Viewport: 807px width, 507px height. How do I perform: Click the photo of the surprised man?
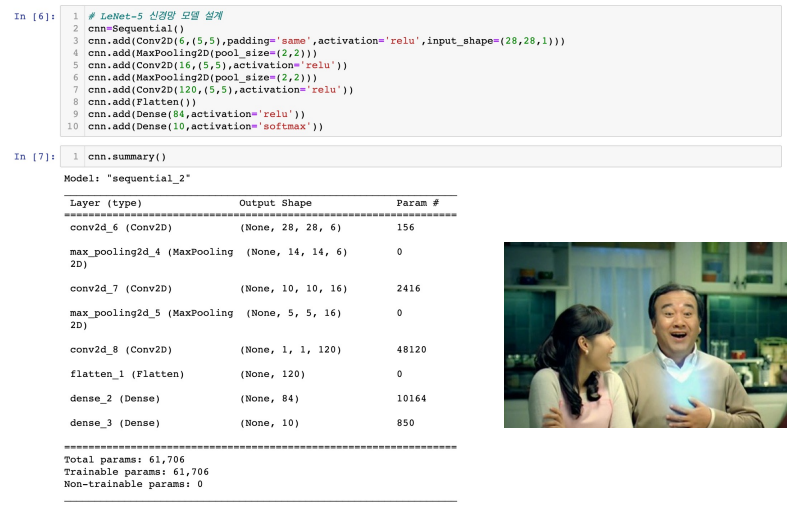645,335
